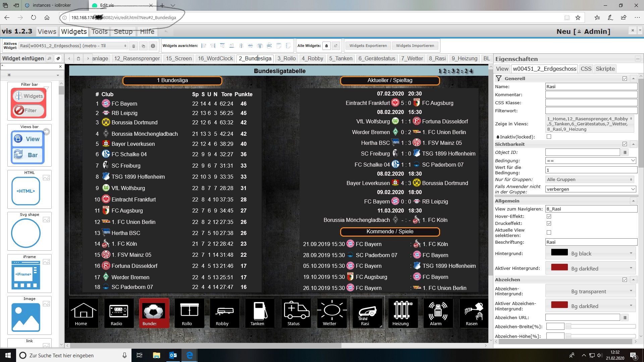Click the clipboard paste icon beside view tabs
This screenshot has height=362, width=644.
[78, 58]
